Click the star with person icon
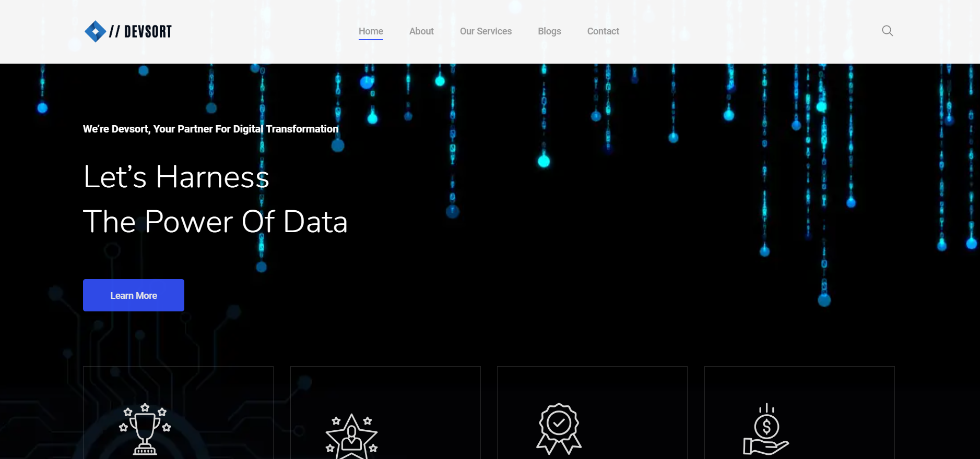The image size is (980, 459). [x=351, y=436]
